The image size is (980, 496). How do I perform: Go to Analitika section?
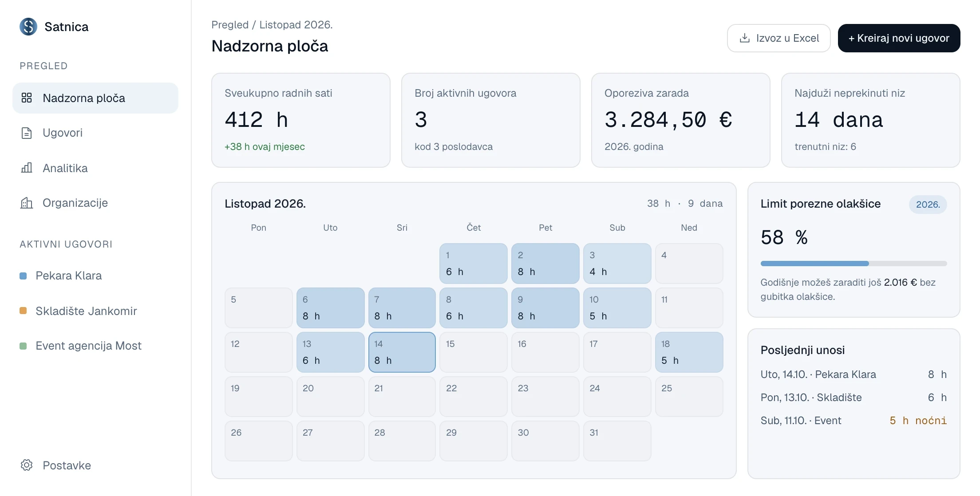tap(95, 168)
